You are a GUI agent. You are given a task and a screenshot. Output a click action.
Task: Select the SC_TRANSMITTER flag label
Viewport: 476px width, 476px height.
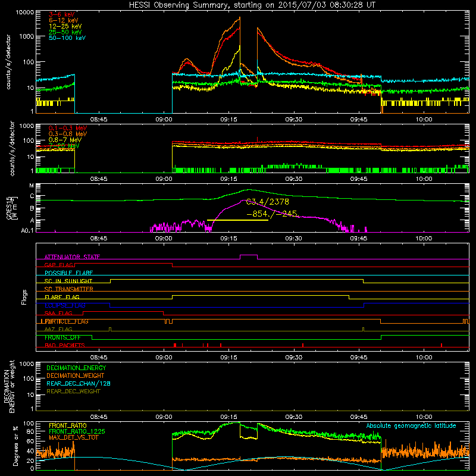(x=69, y=289)
